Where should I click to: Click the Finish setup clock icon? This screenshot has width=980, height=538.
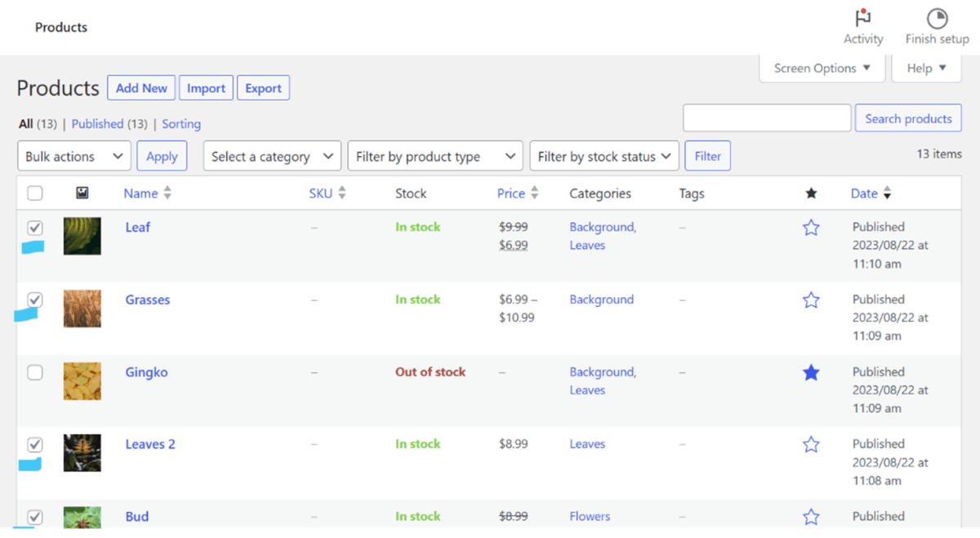click(936, 18)
